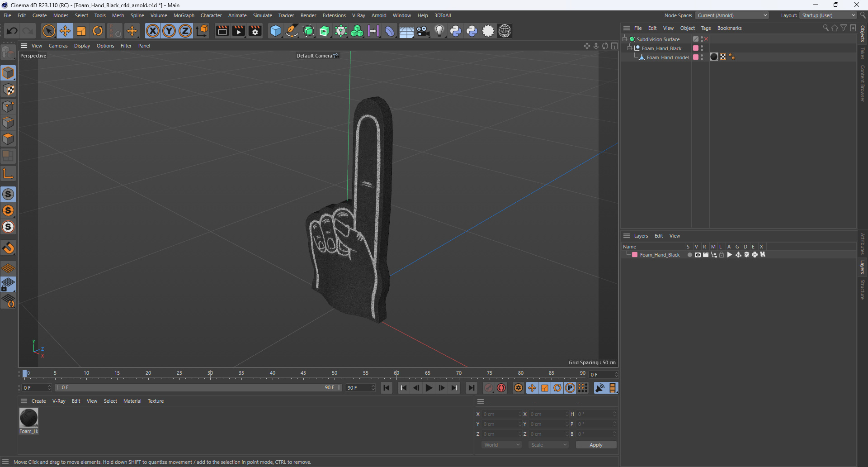Go to start of animation
This screenshot has height=467, width=868.
pos(387,388)
